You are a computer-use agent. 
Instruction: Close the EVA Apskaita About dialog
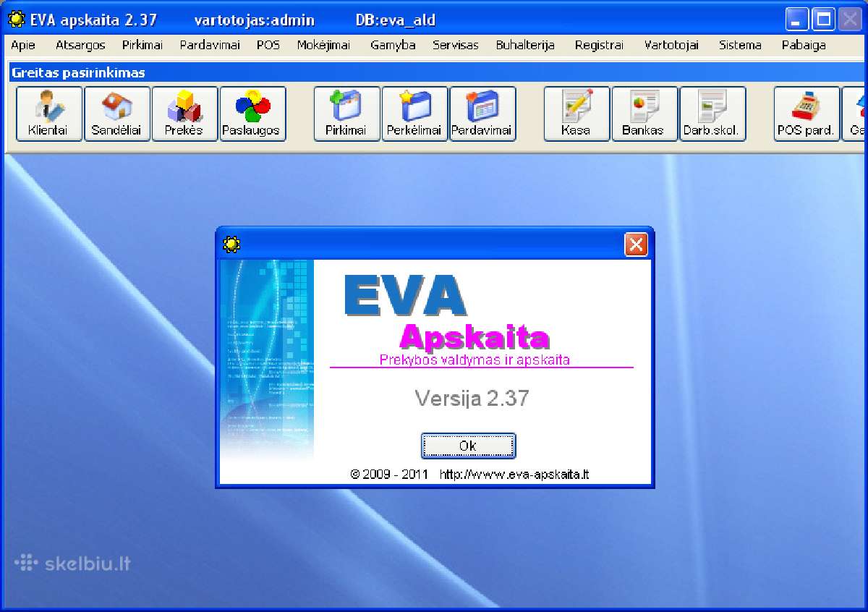click(x=636, y=245)
